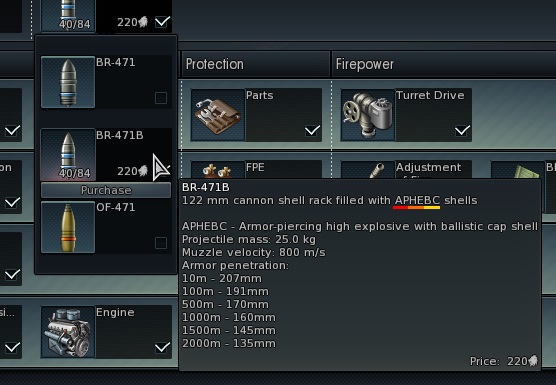Click the FPE fire extinguisher icon
Viewport: 556px width, 385px height.
click(218, 169)
